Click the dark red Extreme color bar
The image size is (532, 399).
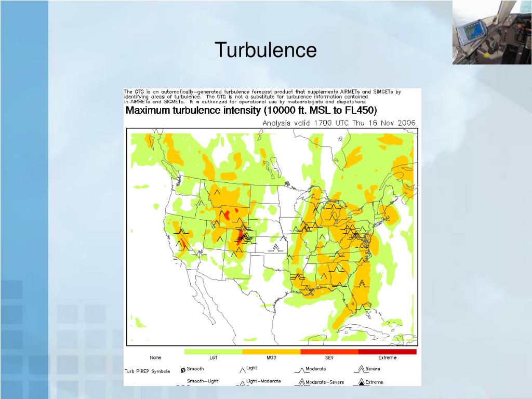(x=388, y=352)
